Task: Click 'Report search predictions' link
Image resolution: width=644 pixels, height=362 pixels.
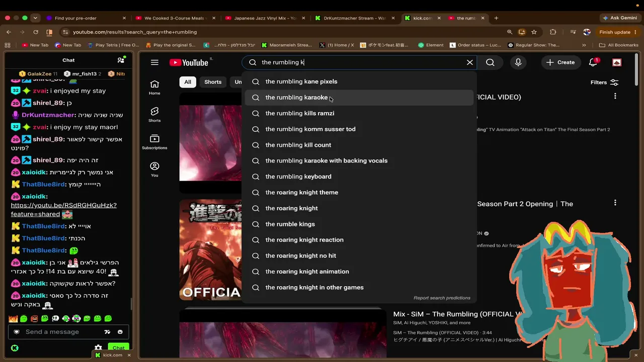Action: (x=442, y=298)
